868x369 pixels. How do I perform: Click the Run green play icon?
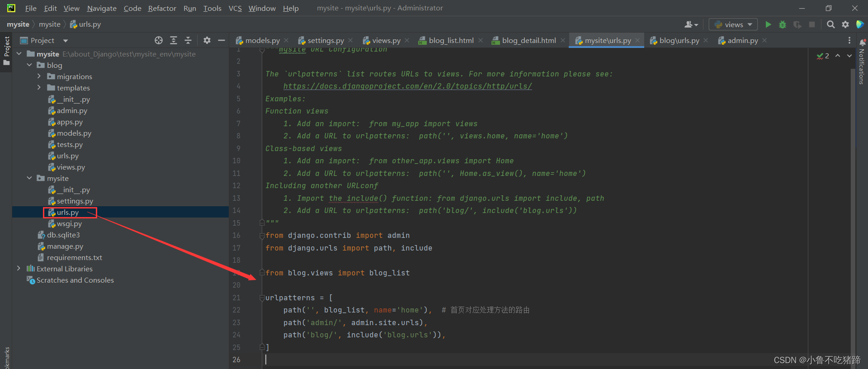768,24
